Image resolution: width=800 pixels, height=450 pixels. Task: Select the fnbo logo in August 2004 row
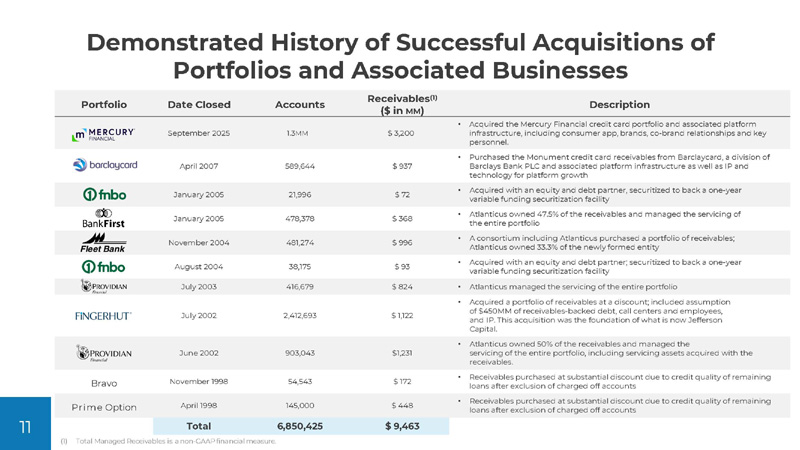pos(104,267)
